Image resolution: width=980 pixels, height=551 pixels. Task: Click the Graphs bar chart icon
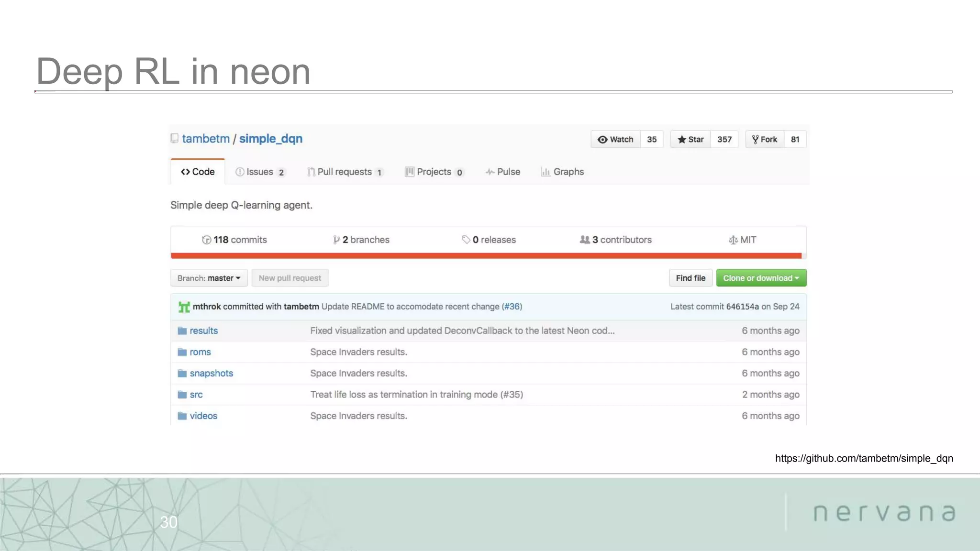[x=545, y=172]
